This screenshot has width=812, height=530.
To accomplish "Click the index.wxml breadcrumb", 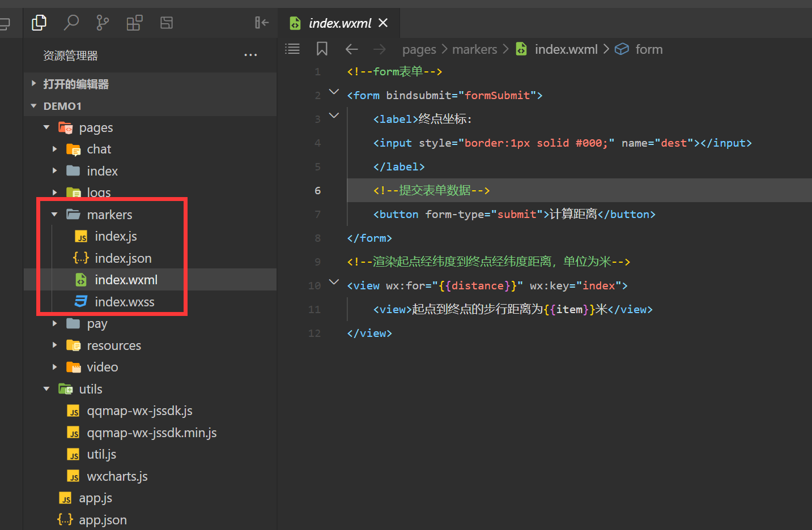I will click(566, 49).
